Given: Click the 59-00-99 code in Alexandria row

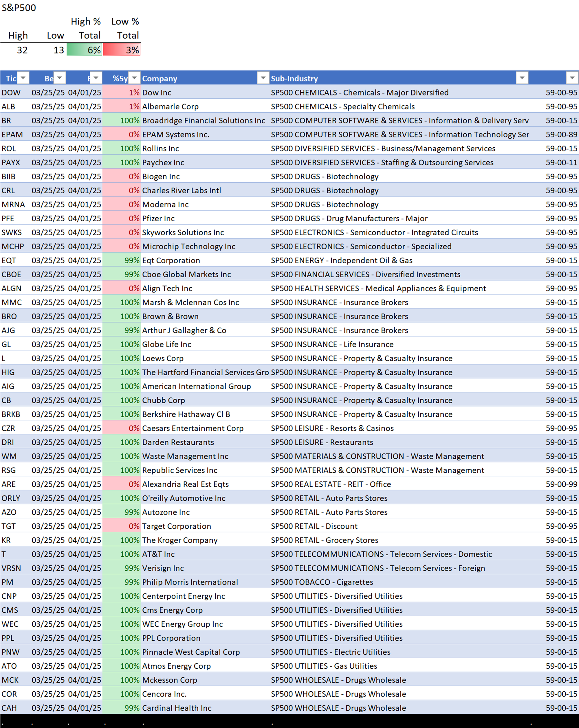Looking at the screenshot, I should pyautogui.click(x=561, y=484).
